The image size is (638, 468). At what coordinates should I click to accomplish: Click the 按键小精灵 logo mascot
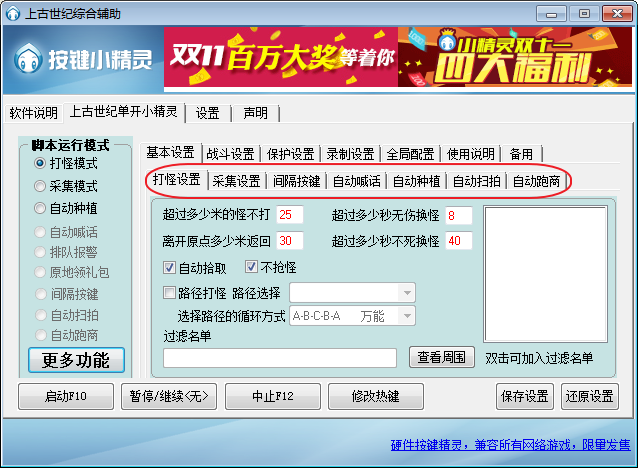click(x=28, y=58)
